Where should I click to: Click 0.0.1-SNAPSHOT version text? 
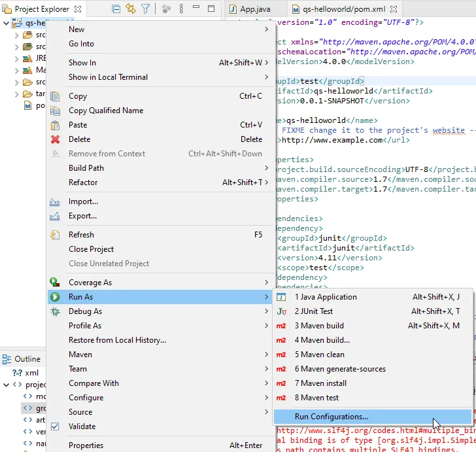(332, 101)
